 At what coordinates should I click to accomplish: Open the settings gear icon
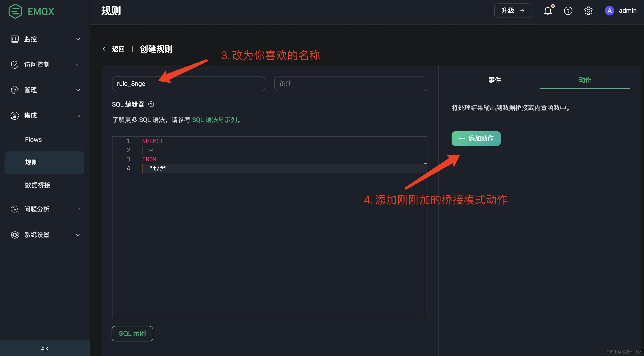[x=588, y=11]
